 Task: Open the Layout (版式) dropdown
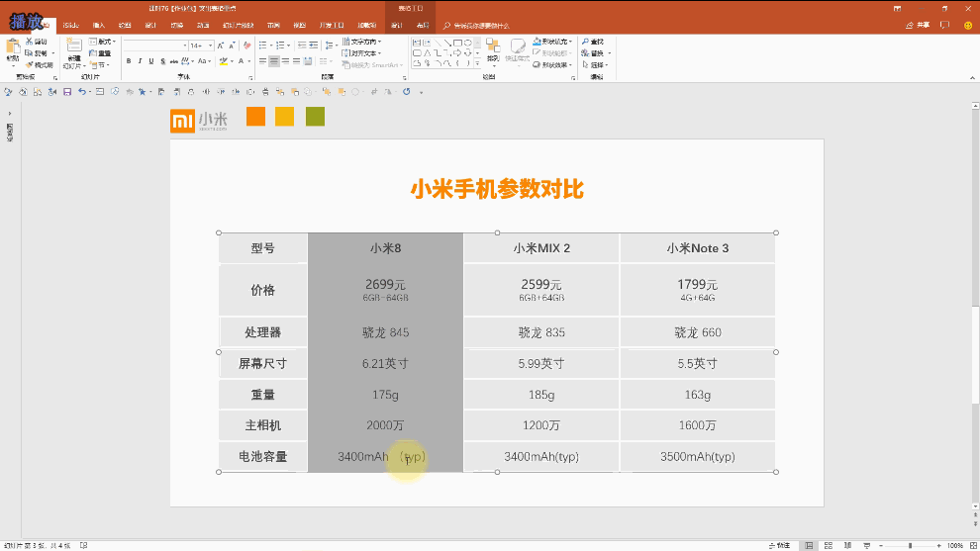103,42
